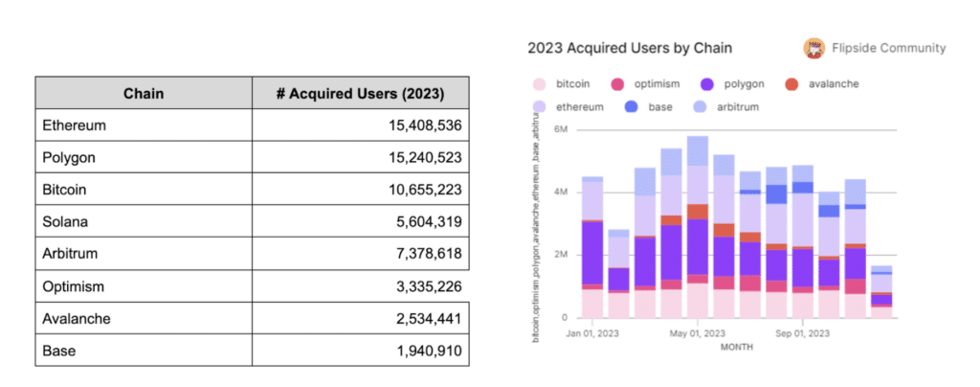Click the Sep 01, 2023 axis label
980x387 pixels.
(x=804, y=333)
